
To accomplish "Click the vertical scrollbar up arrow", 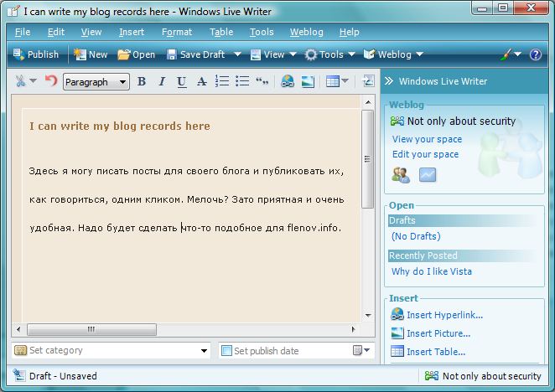I will click(x=368, y=102).
